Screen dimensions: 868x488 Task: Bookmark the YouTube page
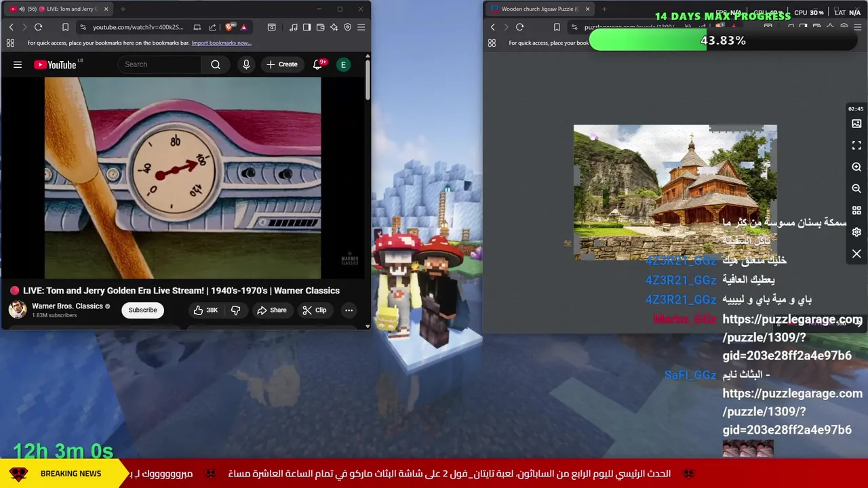pos(65,27)
